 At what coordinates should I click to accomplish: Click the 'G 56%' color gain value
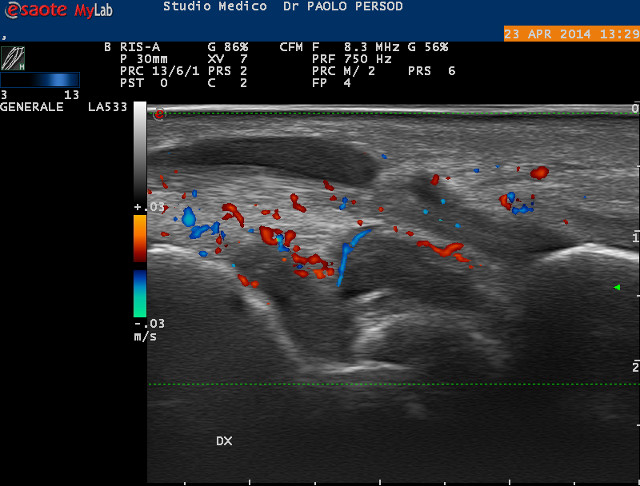click(428, 47)
